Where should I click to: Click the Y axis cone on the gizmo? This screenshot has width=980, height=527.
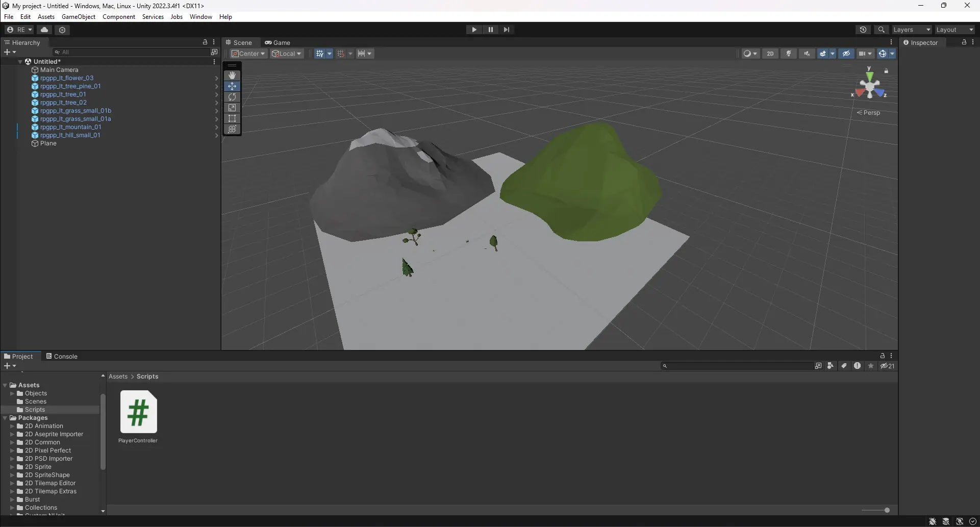point(869,75)
